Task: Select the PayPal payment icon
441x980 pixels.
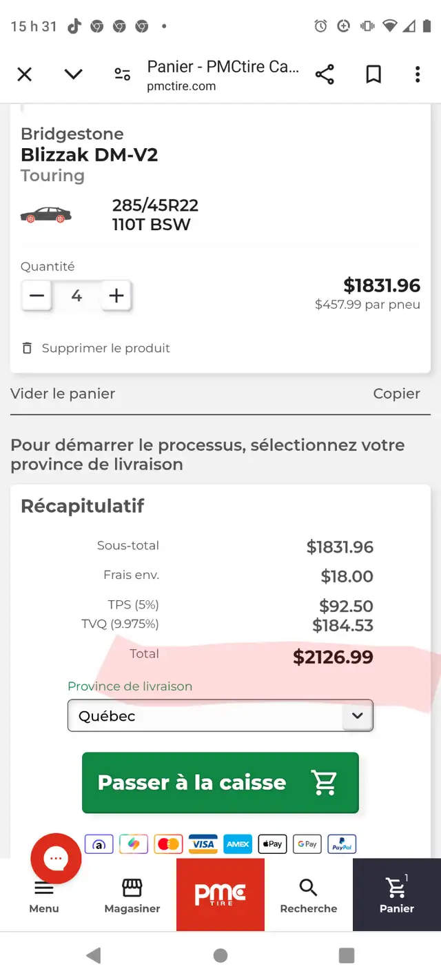Action: [x=342, y=844]
